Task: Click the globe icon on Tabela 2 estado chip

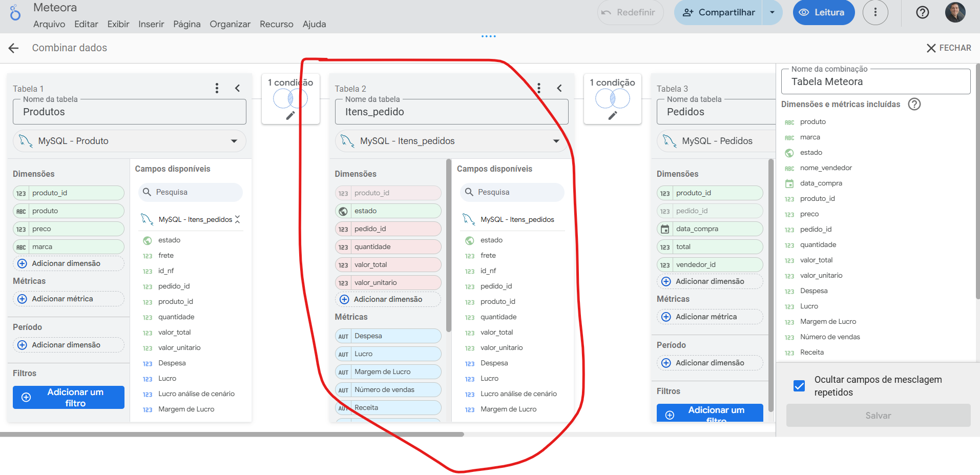Action: (343, 211)
